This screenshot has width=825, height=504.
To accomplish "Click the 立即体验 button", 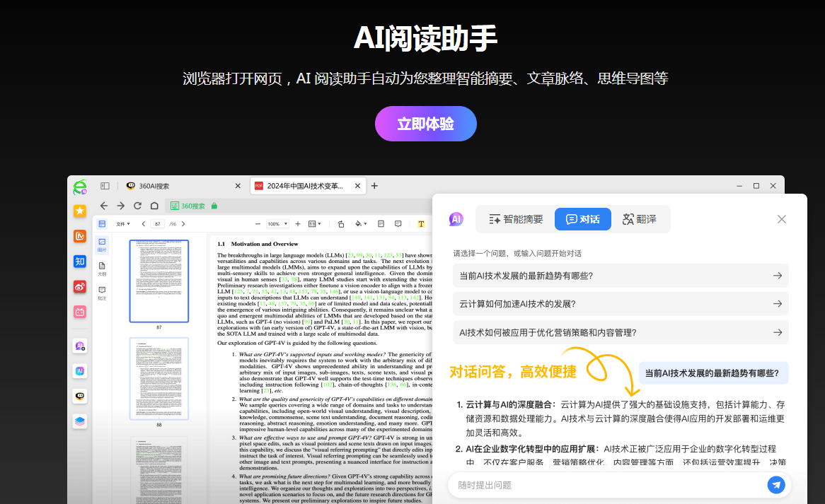I will point(425,123).
